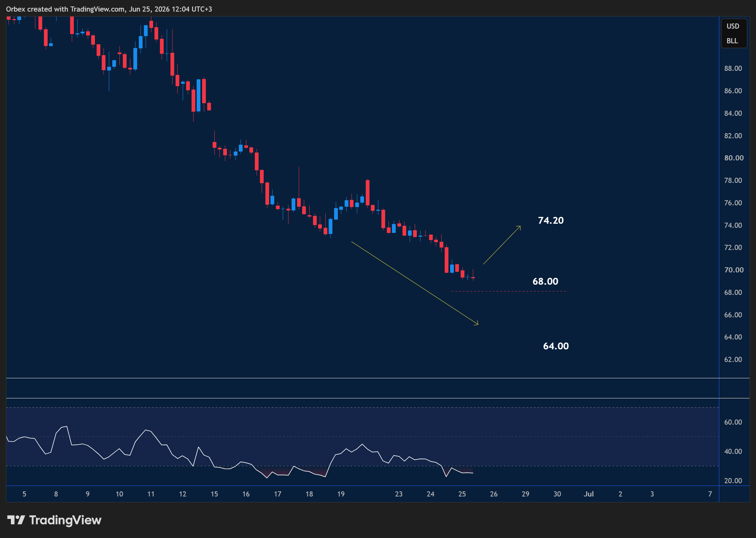This screenshot has width=756, height=538.
Task: Click the 82.00 price axis label
Action: pos(733,136)
